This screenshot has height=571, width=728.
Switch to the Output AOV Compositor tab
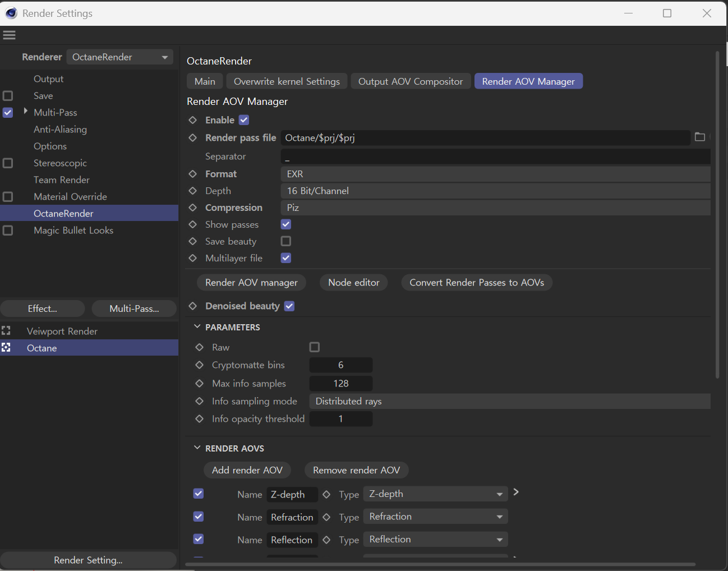(411, 81)
